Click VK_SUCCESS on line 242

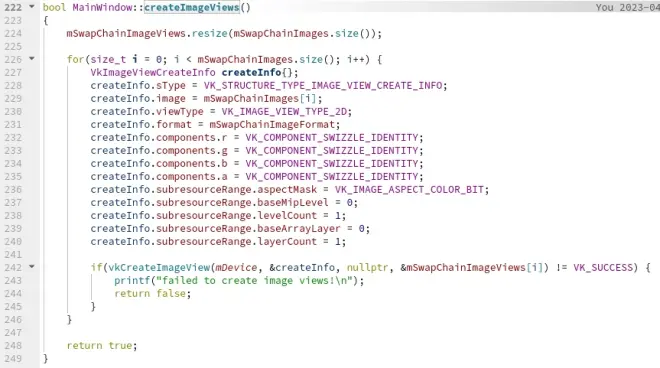point(603,267)
